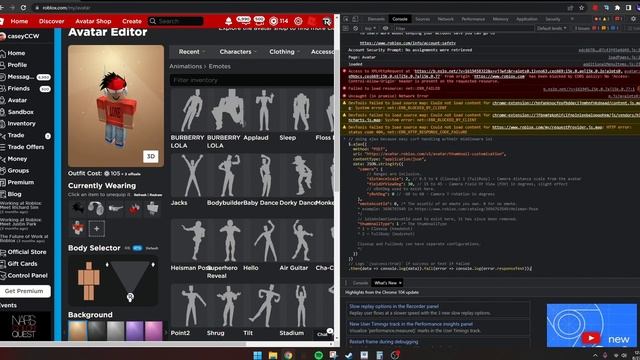The width and height of the screenshot is (640, 360).
Task: Unequip the black hair item in Currently Wearing
Action: pos(78,208)
